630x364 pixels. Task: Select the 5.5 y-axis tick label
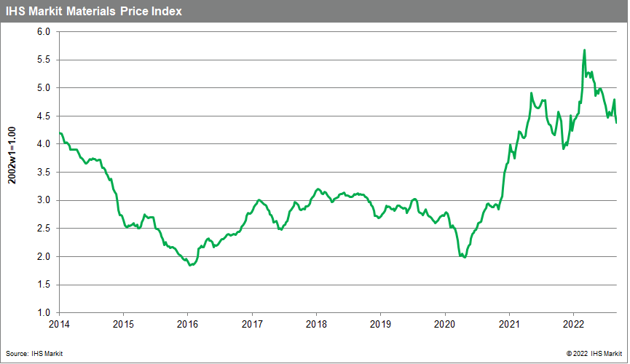tap(43, 60)
